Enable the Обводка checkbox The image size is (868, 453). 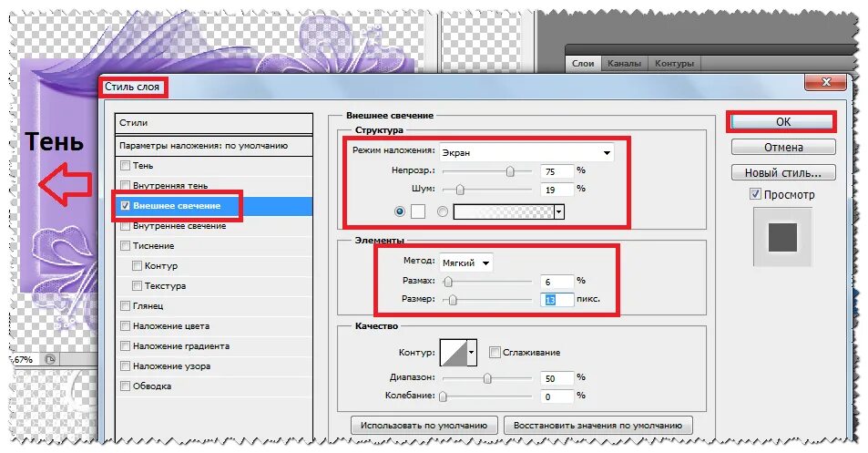[125, 386]
